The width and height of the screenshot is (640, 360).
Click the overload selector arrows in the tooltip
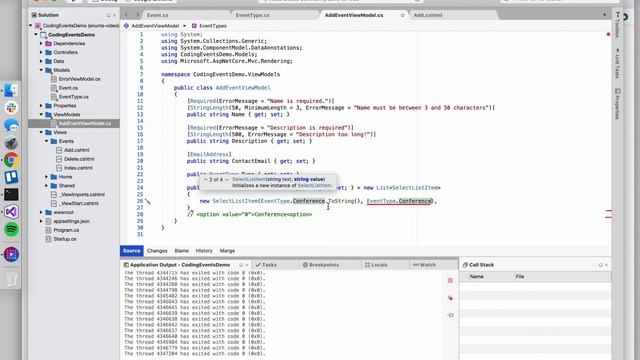216,180
